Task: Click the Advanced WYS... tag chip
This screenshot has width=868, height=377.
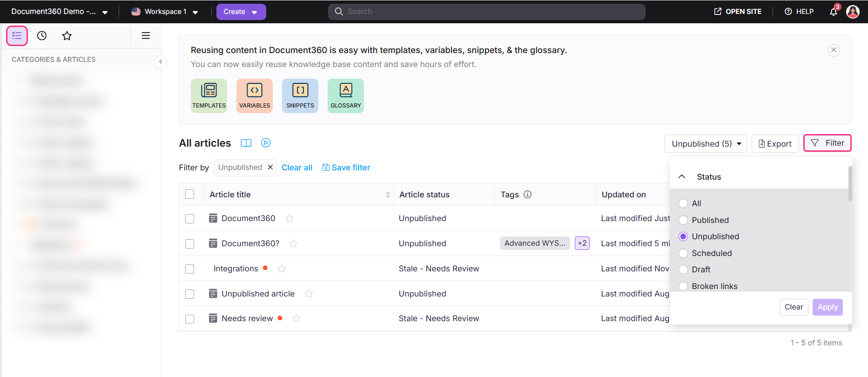Action: click(535, 243)
